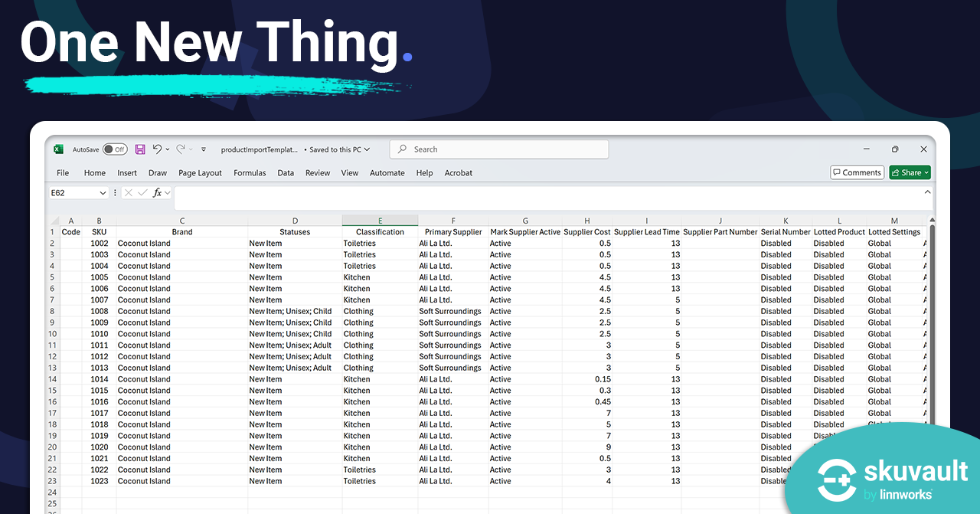Click the Excel app icon in the title bar
The image size is (980, 514).
(57, 149)
